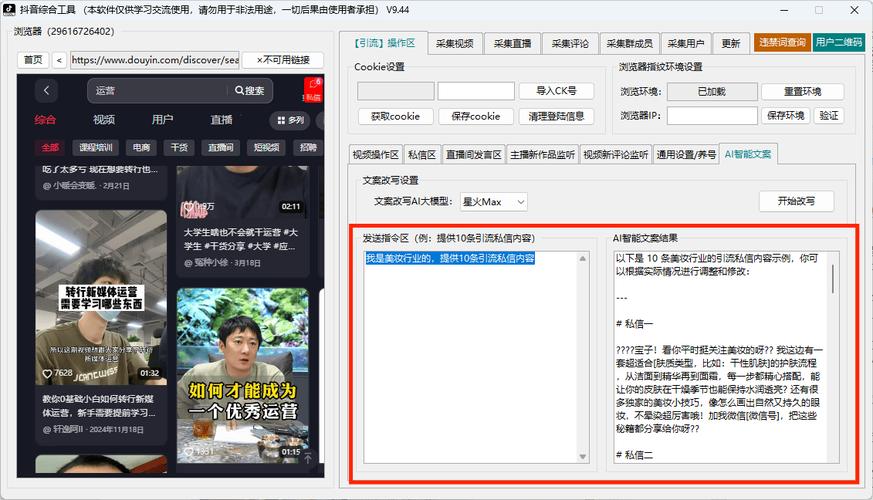The height and width of the screenshot is (500, 873).
Task: Switch to the 主播新作品监听 sub-tab
Action: pos(542,155)
